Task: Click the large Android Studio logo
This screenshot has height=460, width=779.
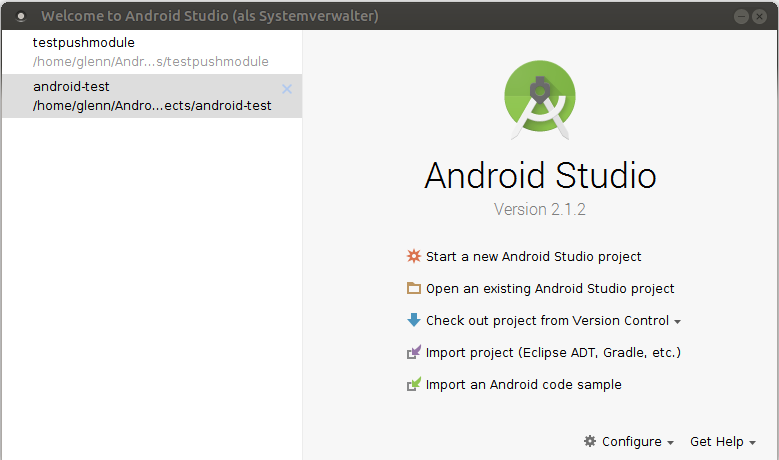Action: (540, 99)
